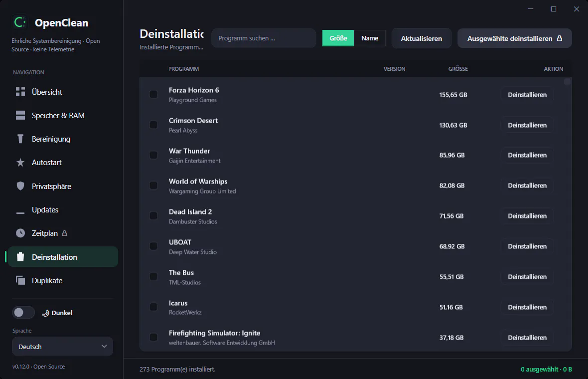Click the Updates icon
Screen dimensions: 588x379
coord(20,212)
